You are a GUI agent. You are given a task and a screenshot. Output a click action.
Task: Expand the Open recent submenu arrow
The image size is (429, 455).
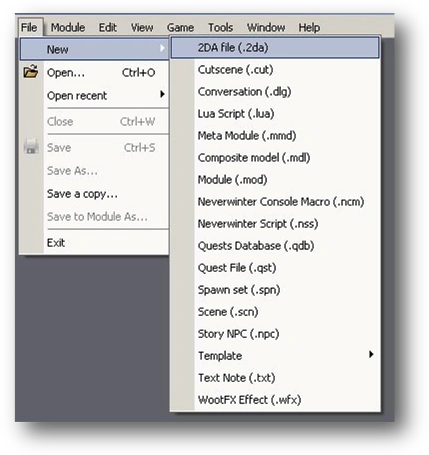pyautogui.click(x=162, y=94)
